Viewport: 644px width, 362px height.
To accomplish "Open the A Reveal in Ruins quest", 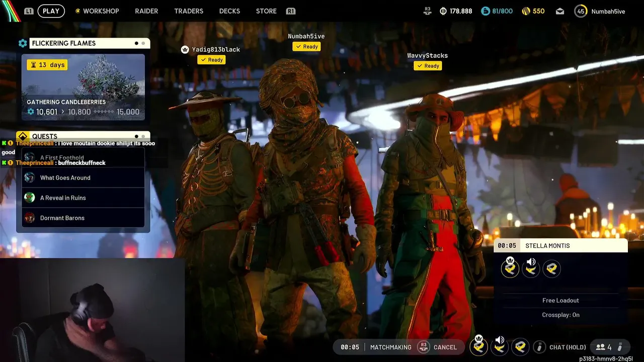I will pyautogui.click(x=83, y=198).
